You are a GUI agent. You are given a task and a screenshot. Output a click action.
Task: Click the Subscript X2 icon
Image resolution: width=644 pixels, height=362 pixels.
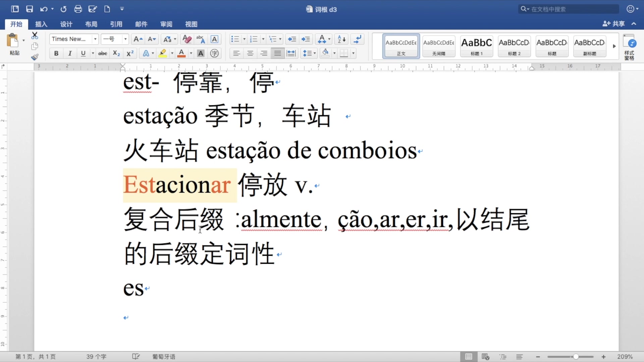tap(116, 53)
